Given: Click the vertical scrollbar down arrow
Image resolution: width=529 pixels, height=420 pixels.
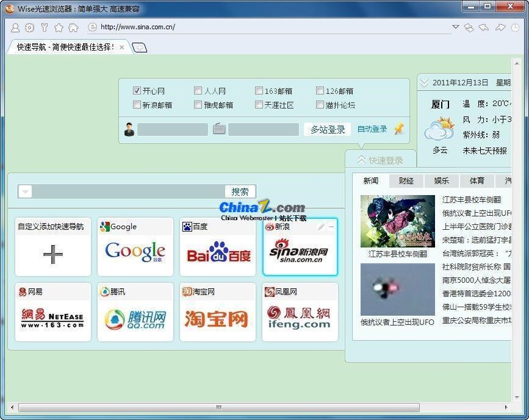Looking at the screenshot, I should pyautogui.click(x=517, y=398).
